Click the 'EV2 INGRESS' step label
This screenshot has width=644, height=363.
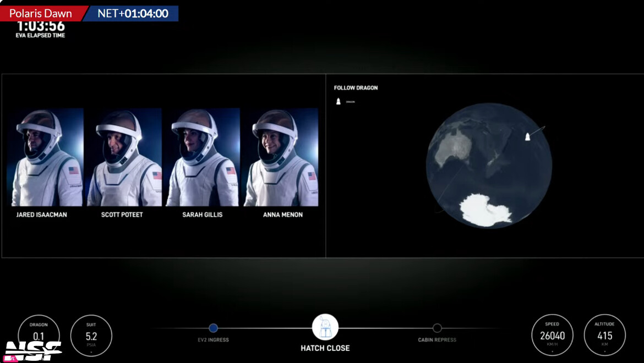(x=213, y=339)
